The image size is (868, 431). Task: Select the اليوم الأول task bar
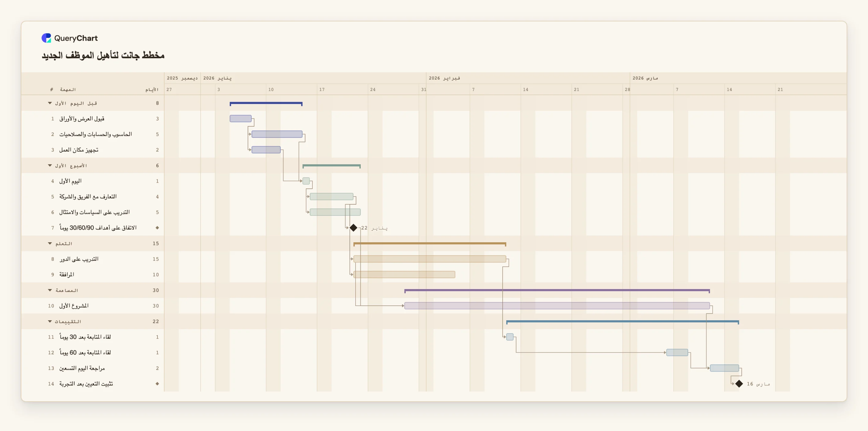tap(306, 181)
